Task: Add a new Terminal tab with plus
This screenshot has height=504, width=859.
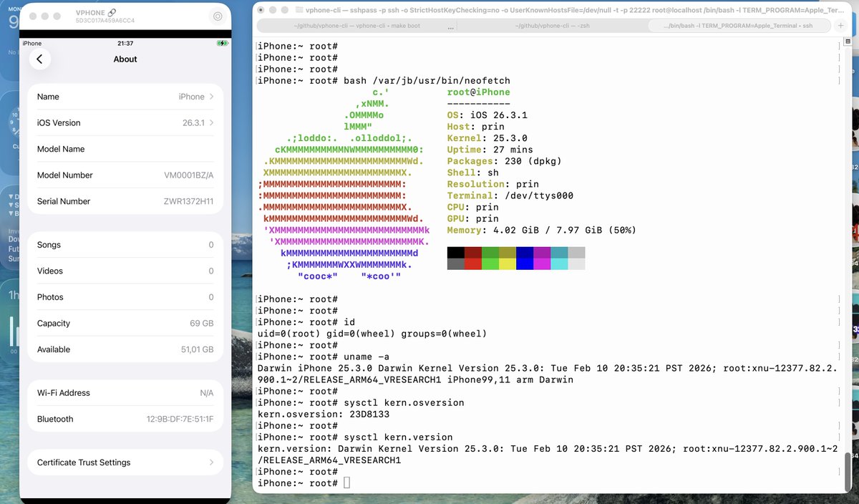Action: [x=841, y=25]
